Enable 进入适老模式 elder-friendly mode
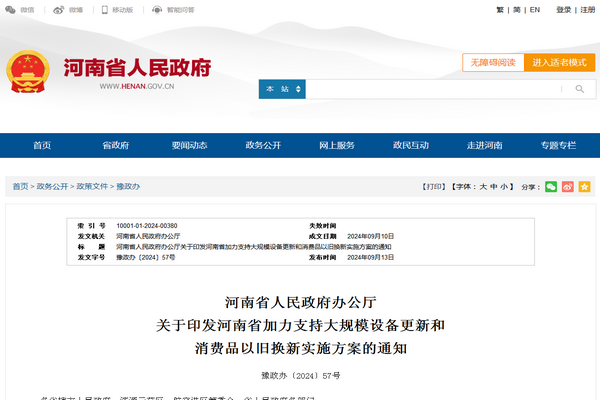600x400 pixels. 559,62
